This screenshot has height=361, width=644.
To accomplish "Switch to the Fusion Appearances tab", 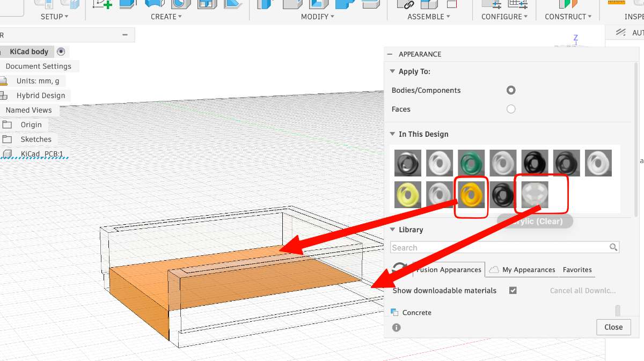I will 448,269.
